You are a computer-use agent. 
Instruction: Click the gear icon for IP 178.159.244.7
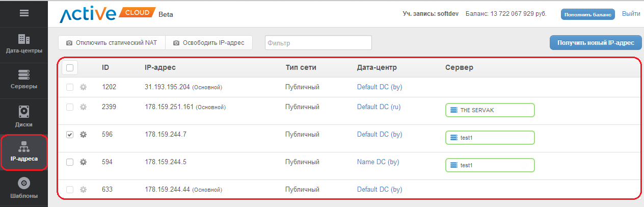point(84,135)
